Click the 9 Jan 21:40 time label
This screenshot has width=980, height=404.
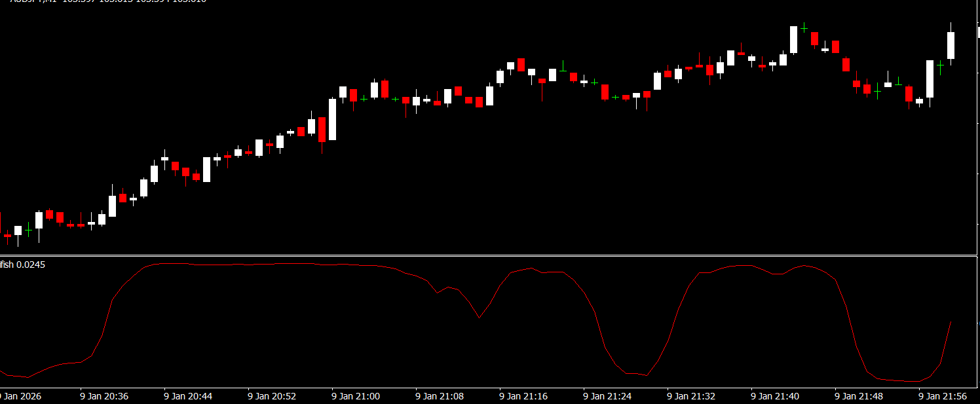(x=774, y=396)
